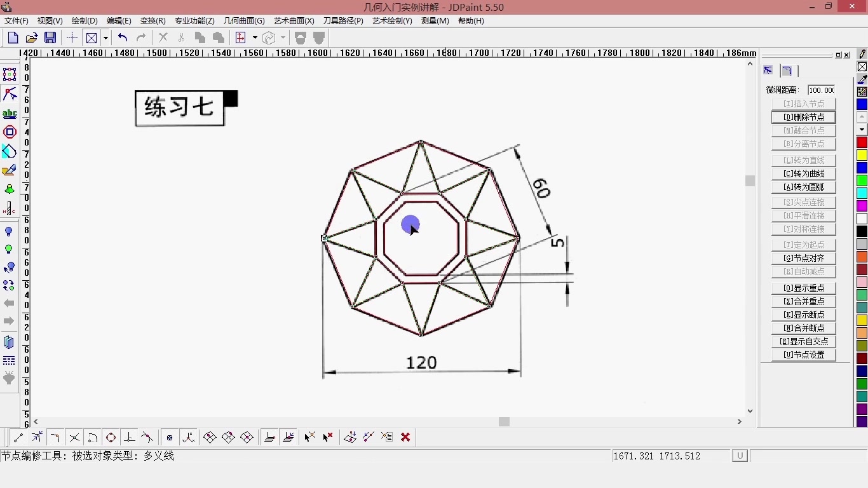Click the down arrow on the color bar
This screenshot has height=488, width=868.
pyautogui.click(x=862, y=130)
